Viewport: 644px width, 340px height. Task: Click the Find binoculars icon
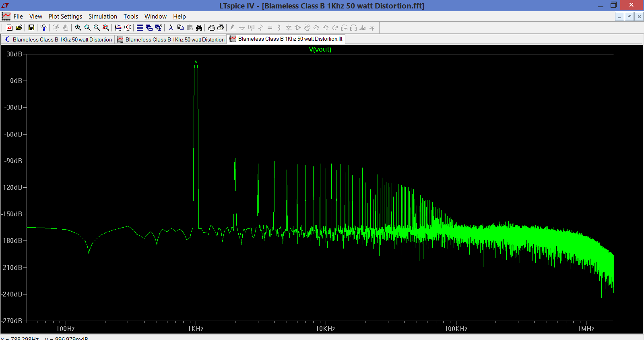pos(199,28)
